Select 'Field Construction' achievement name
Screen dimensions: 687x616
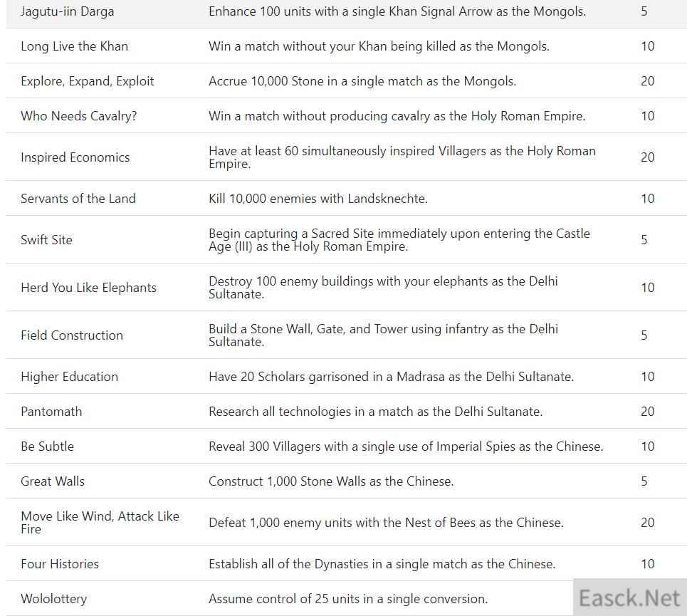tap(72, 335)
